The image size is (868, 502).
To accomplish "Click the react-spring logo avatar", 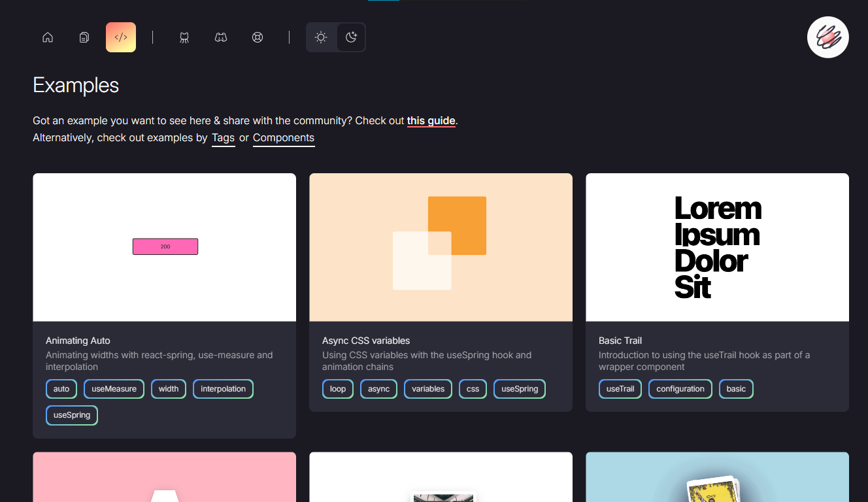I will 828,37.
